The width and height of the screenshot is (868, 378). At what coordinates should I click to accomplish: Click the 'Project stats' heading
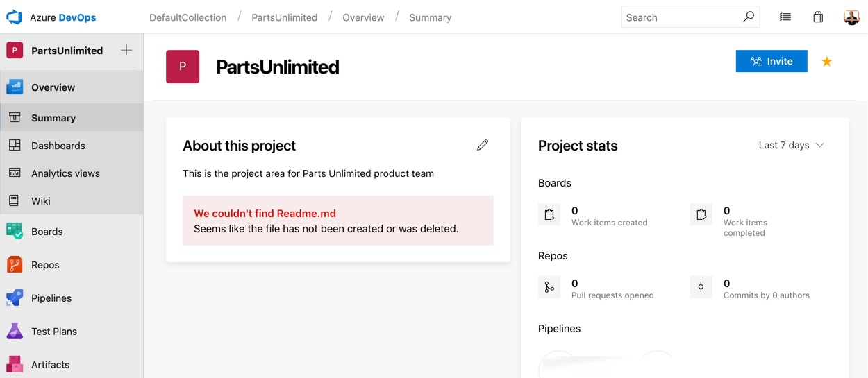click(578, 146)
